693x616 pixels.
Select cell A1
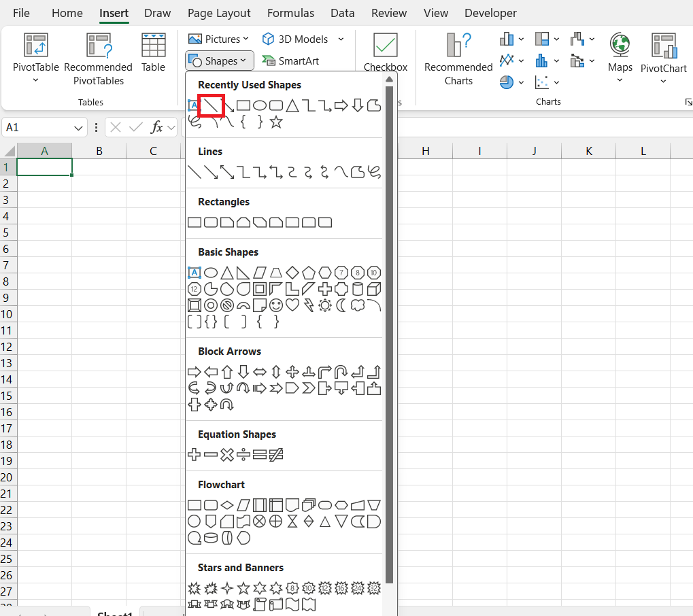tap(44, 167)
